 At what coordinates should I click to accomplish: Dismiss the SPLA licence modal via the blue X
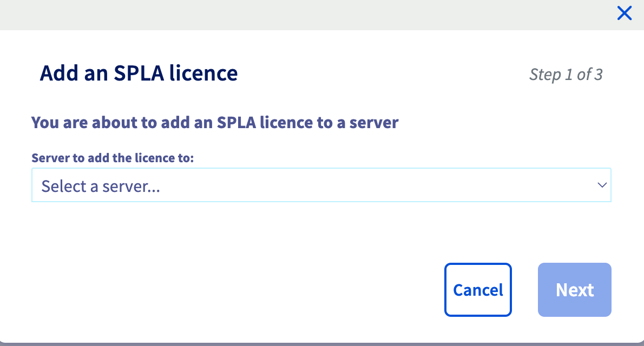625,14
